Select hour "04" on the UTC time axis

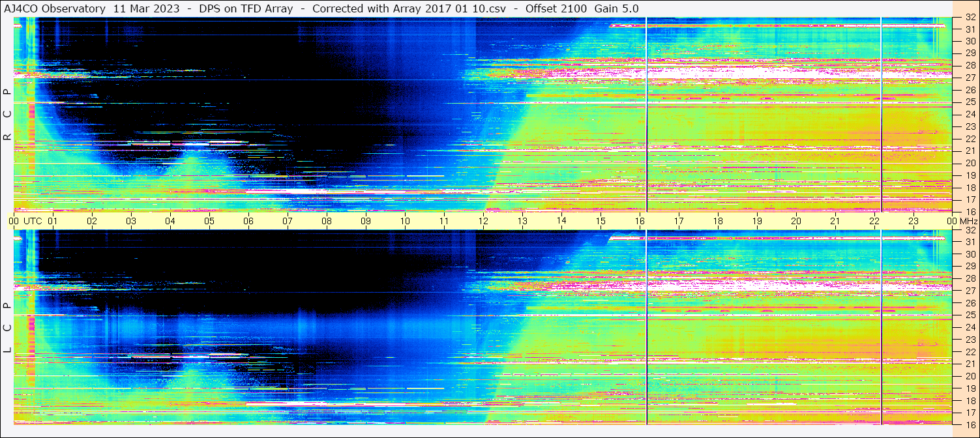pos(170,221)
